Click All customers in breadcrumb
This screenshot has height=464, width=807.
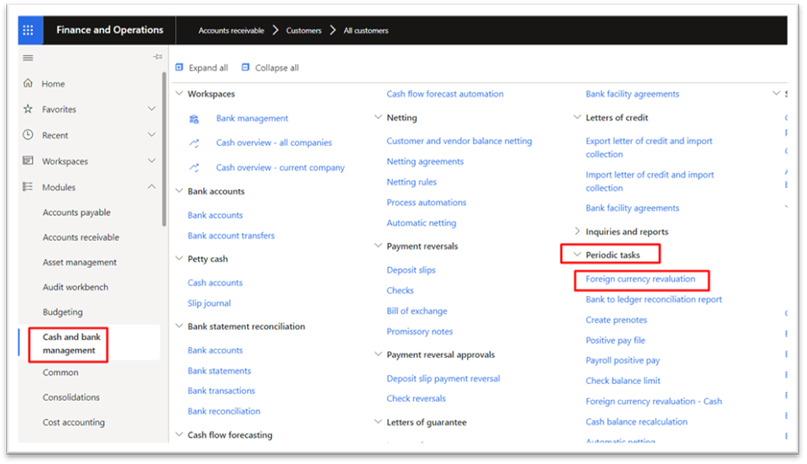366,31
